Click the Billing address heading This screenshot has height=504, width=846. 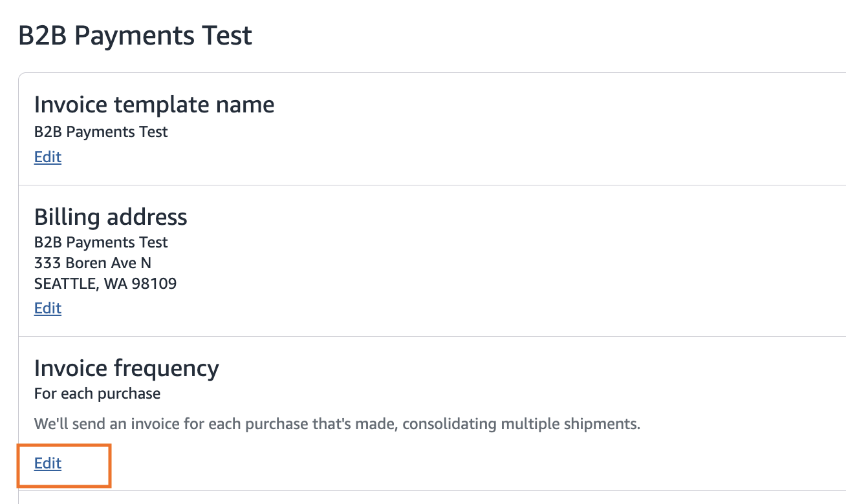110,217
